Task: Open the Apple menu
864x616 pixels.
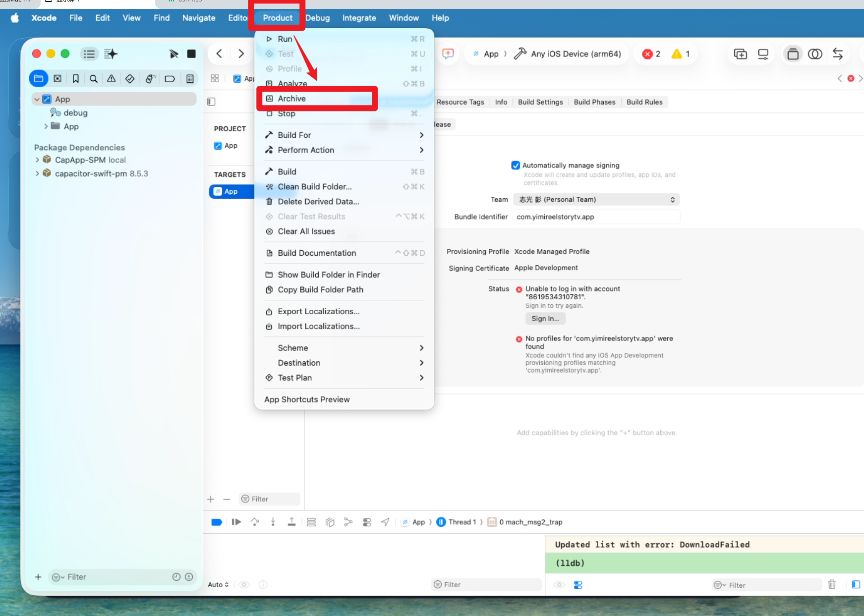Action: pyautogui.click(x=15, y=18)
